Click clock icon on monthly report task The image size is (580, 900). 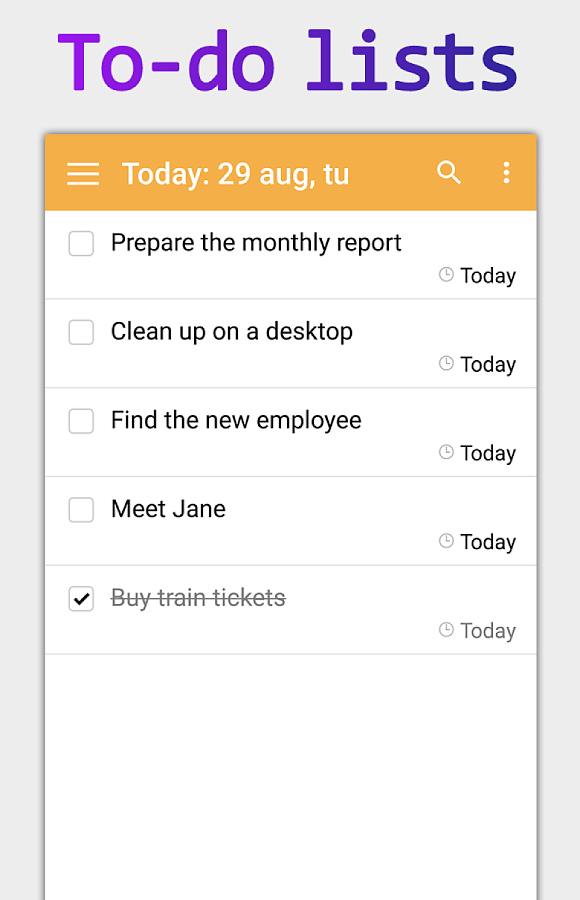(446, 274)
